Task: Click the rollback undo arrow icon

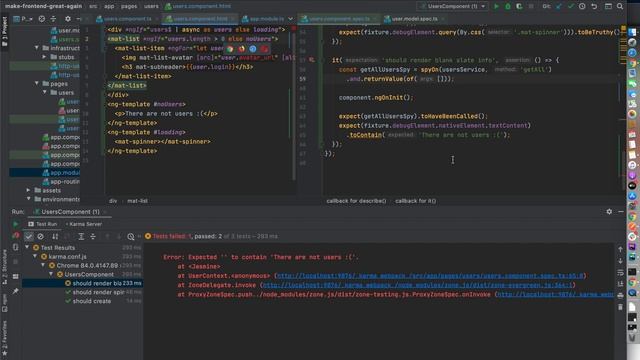Action: [594, 6]
